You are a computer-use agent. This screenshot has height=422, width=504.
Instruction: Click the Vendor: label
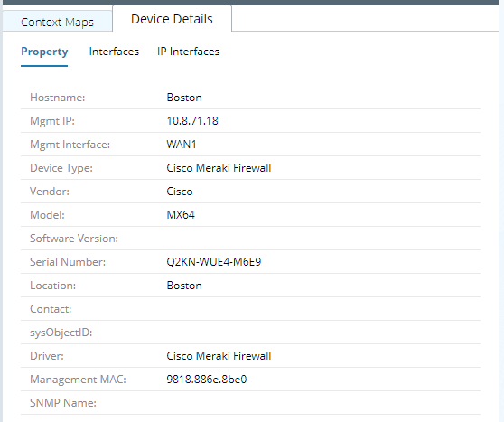(50, 192)
